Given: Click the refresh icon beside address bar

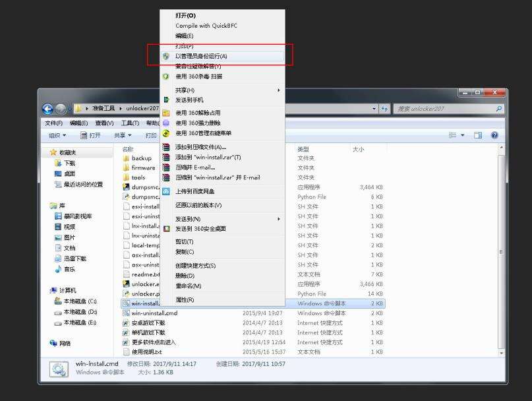Looking at the screenshot, I should (x=384, y=109).
